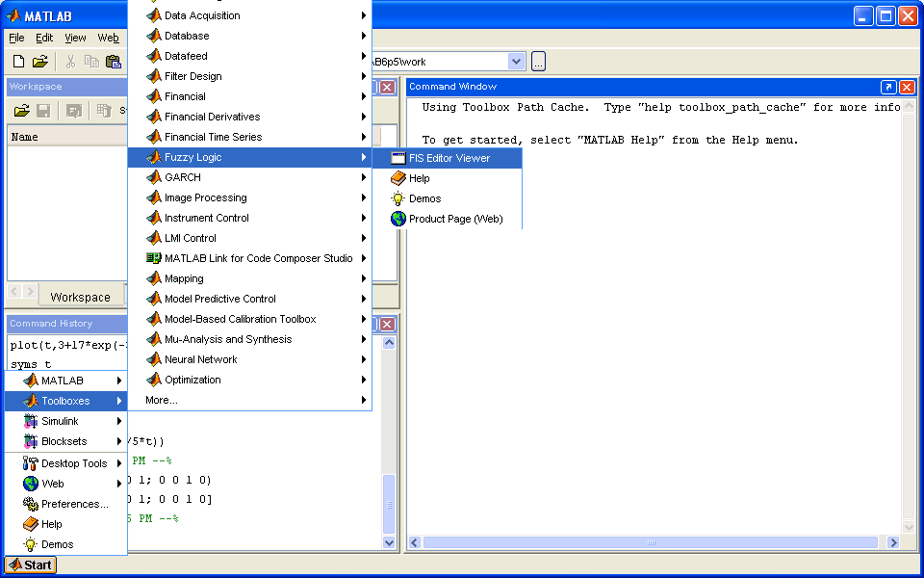Expand the Image Processing submenu arrow
Image resolution: width=924 pixels, height=578 pixels.
coord(364,197)
